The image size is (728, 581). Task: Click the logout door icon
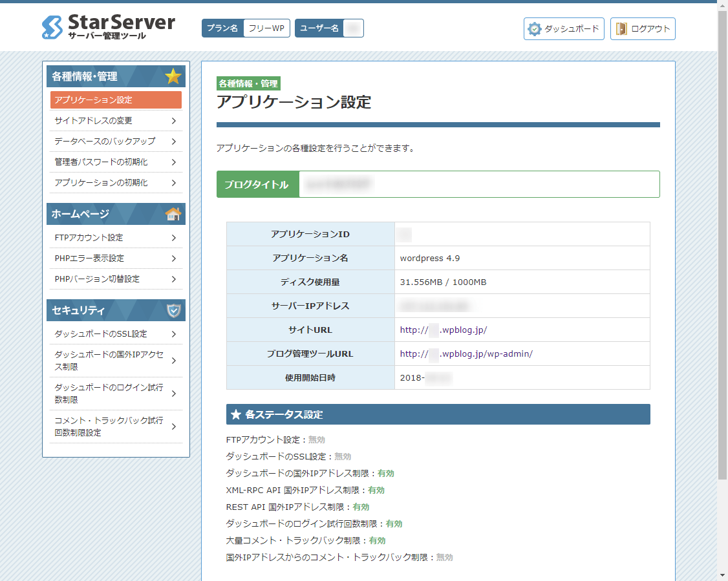pos(621,29)
